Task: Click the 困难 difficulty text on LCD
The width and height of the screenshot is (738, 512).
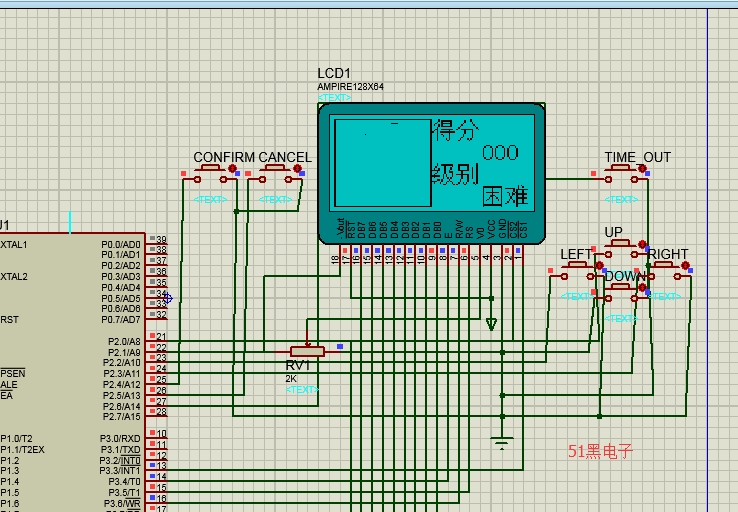Action: click(x=505, y=196)
